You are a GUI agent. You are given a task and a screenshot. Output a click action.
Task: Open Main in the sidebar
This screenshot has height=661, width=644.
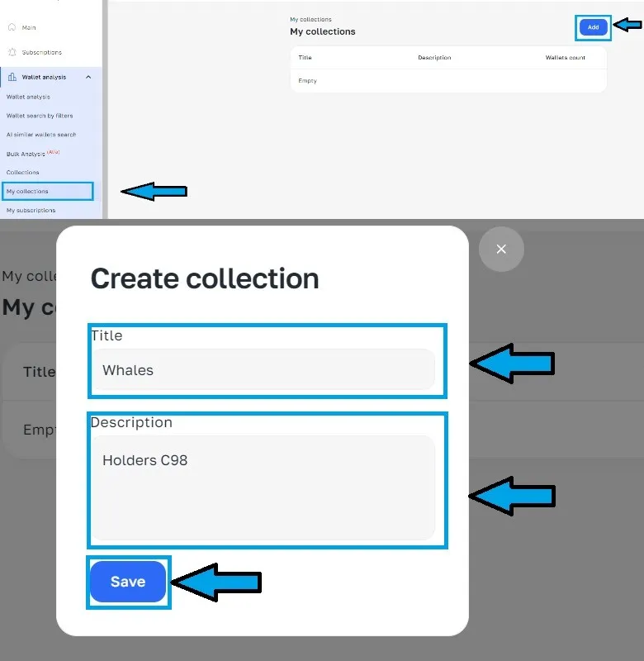click(x=29, y=28)
